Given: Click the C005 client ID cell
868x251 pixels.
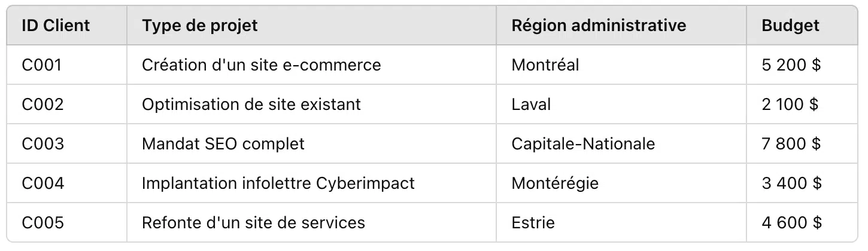Looking at the screenshot, I should [66, 222].
